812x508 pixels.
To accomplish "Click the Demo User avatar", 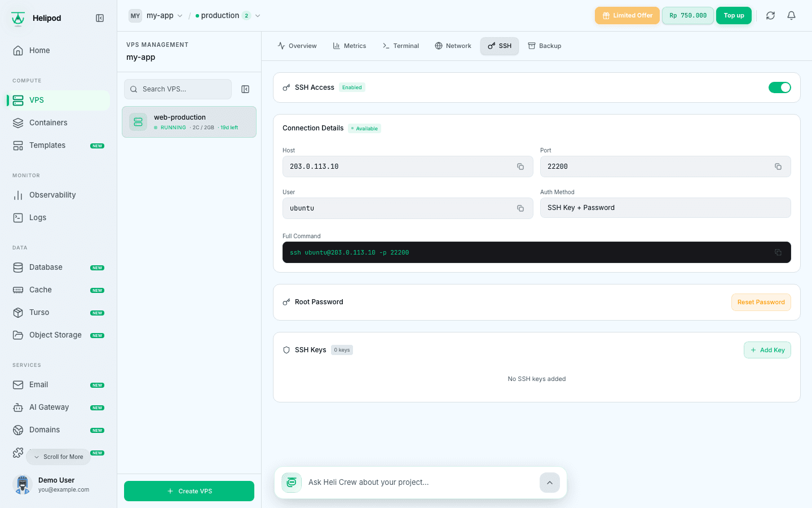I will (23, 484).
